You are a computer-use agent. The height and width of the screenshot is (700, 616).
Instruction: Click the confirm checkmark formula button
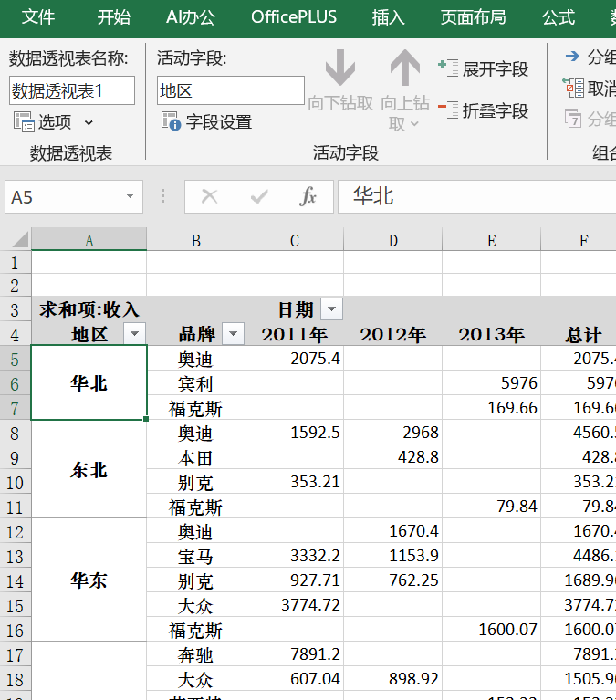[x=259, y=196]
